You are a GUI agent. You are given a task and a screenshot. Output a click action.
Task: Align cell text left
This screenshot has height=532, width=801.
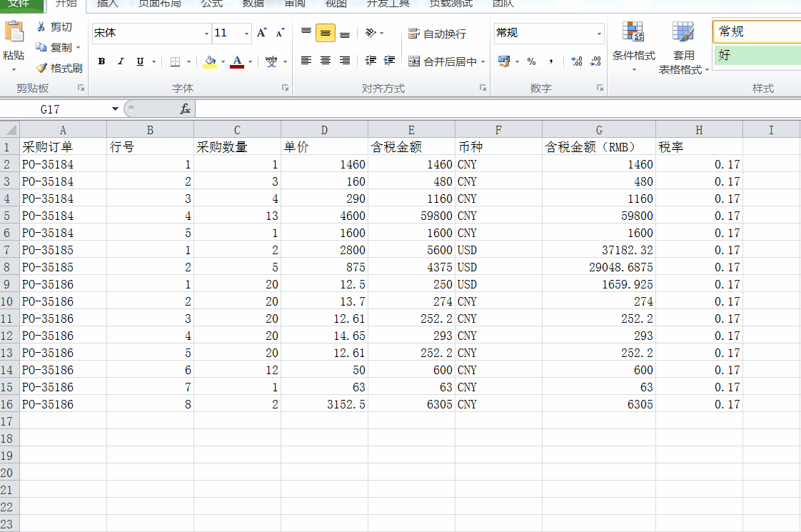coord(306,61)
